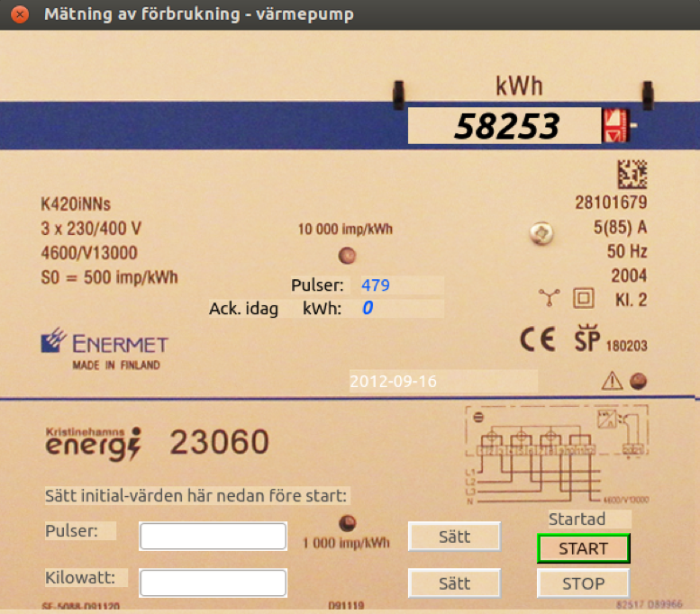
Task: Click the LED under 10 000 imp/kWh
Action: tap(344, 255)
